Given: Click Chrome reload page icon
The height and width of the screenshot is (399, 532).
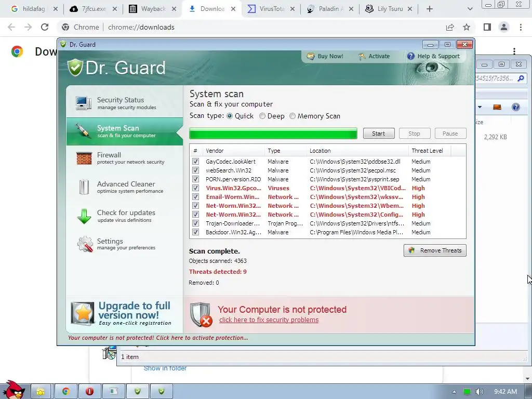Looking at the screenshot, I should point(45,27).
